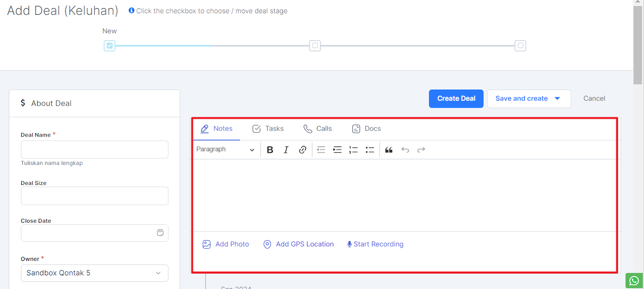Apply italic formatting in notes editor
Screen dimensions: 644x289
click(x=286, y=150)
